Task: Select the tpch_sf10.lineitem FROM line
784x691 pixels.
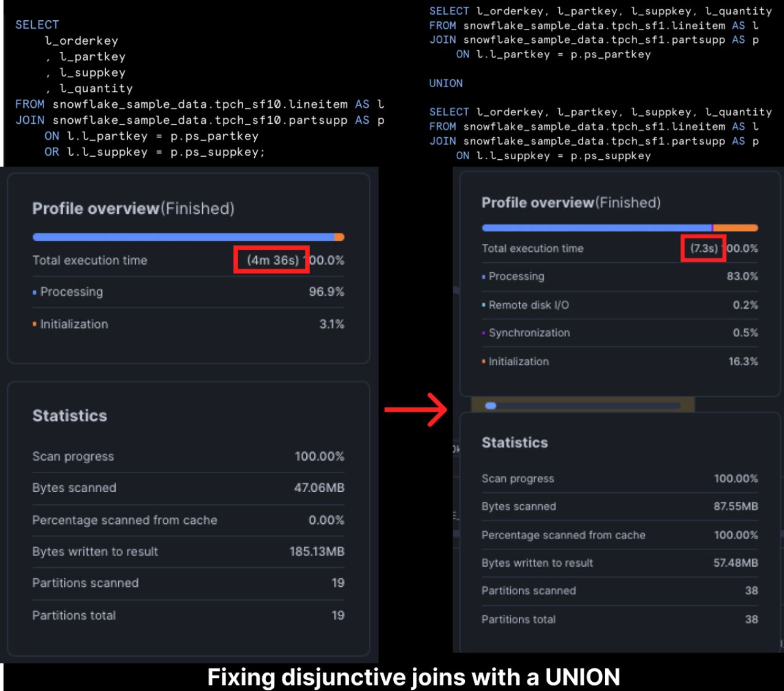Action: coord(200,104)
